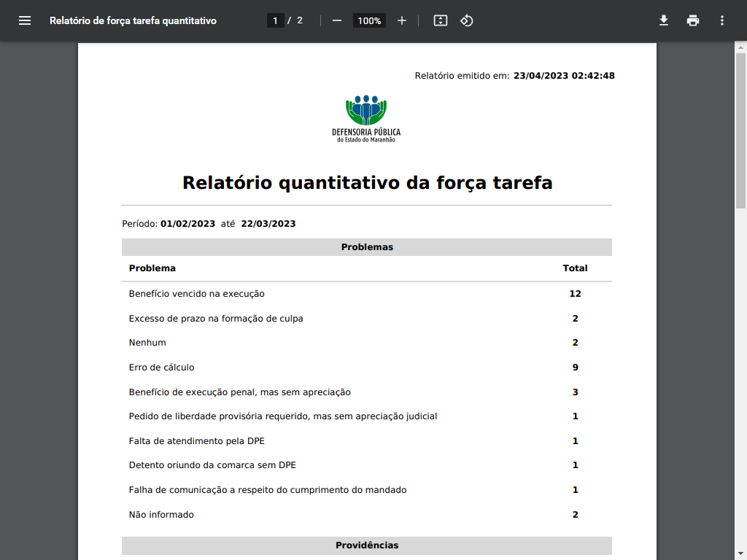747x560 pixels.
Task: Click total value 12 for Benefício vencido
Action: click(x=575, y=294)
